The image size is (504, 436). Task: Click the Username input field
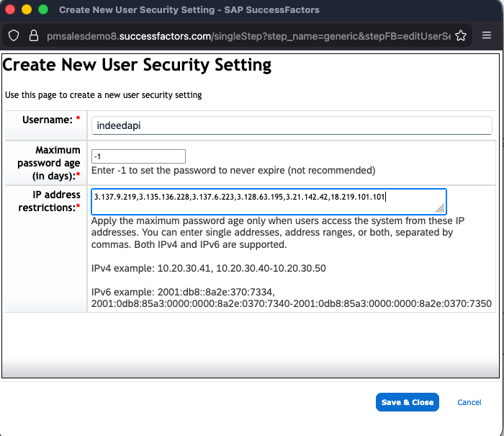coord(292,125)
